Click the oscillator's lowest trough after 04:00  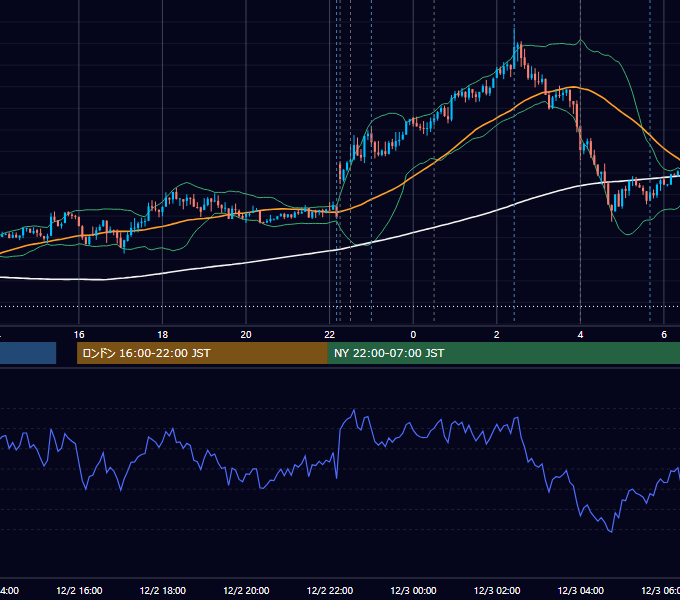tap(611, 531)
